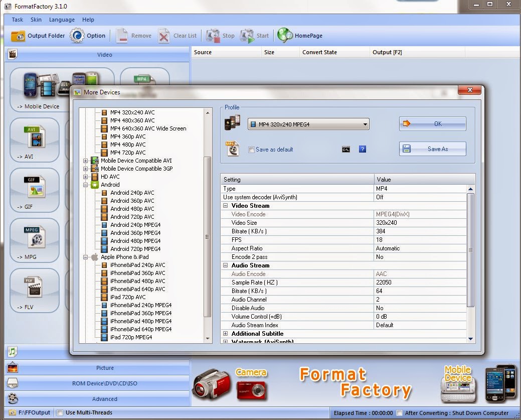Viewport: 521px width, 420px height.
Task: Click the MP4 multimedia file icon
Action: click(233, 149)
